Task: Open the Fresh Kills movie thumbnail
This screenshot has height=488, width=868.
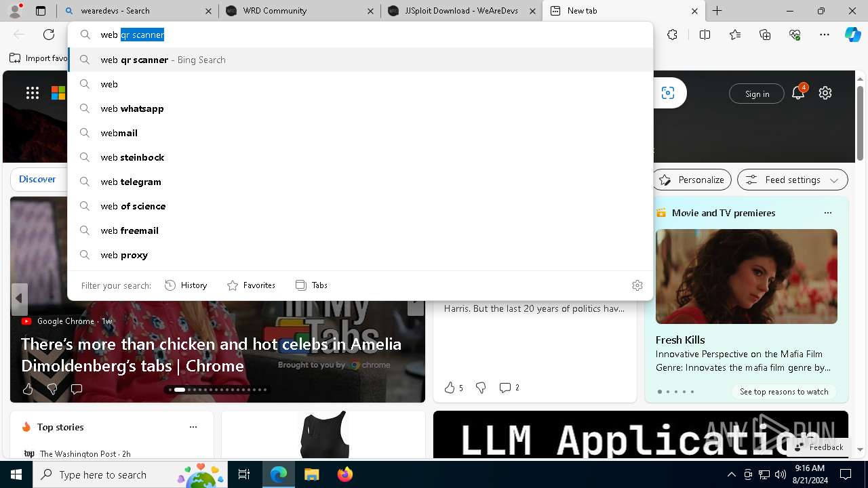Action: (747, 277)
